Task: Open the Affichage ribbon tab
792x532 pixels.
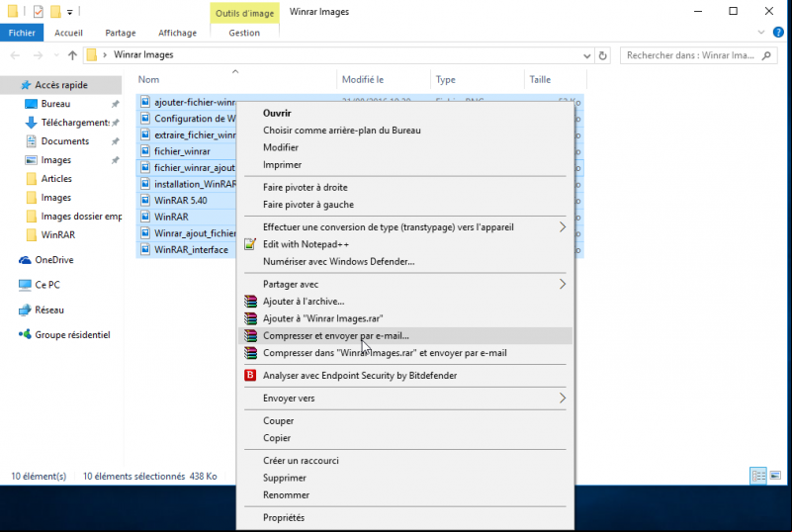Action: coord(177,33)
